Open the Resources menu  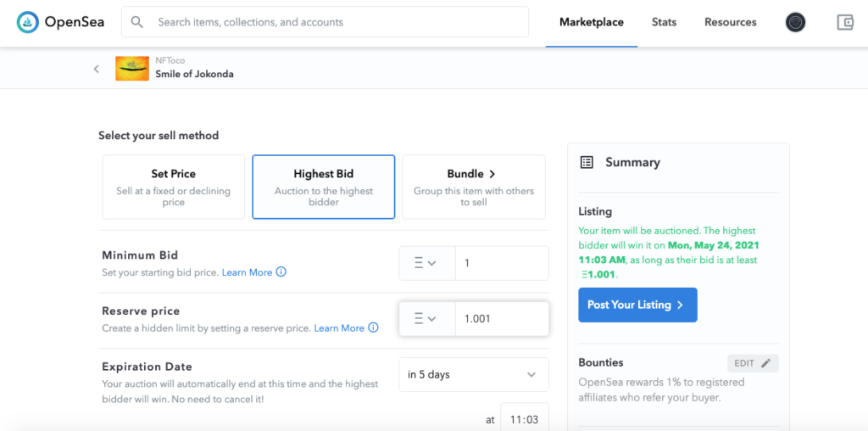pyautogui.click(x=730, y=22)
